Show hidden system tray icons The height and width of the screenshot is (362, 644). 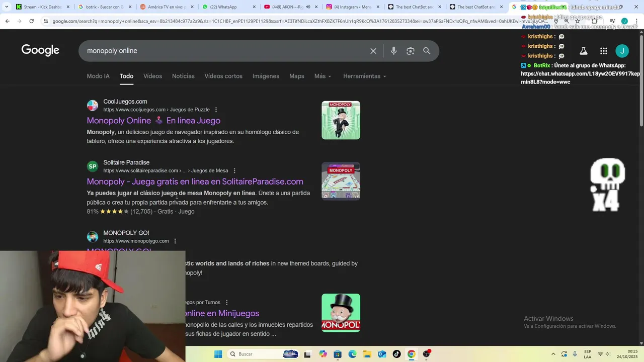coord(553,354)
